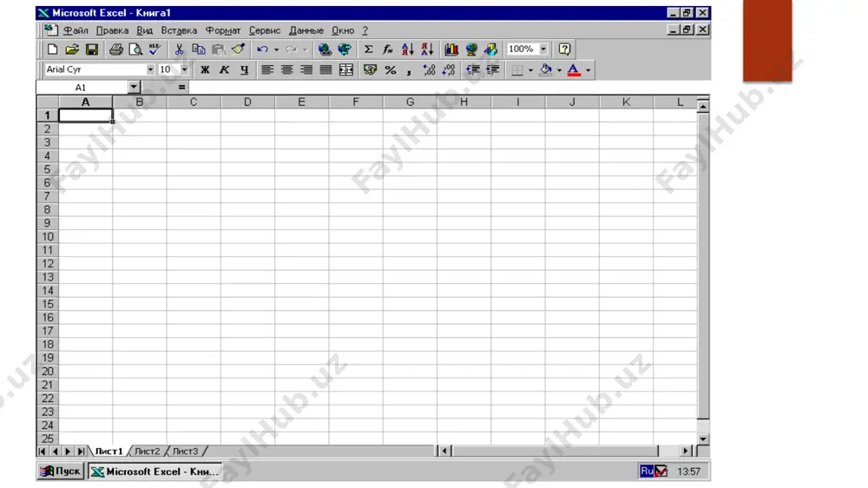Screen dimensions: 868x488
Task: Open a file with the Open folder icon
Action: pos(72,49)
